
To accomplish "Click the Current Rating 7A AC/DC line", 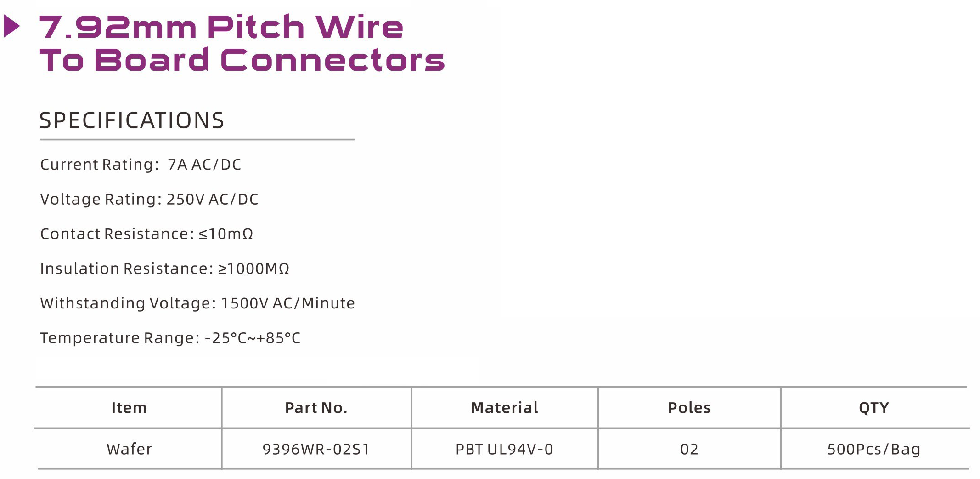I will (x=141, y=165).
